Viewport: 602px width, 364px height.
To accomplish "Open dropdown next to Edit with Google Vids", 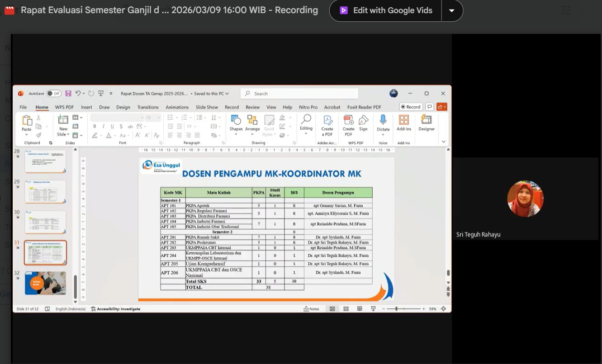I will (x=452, y=10).
